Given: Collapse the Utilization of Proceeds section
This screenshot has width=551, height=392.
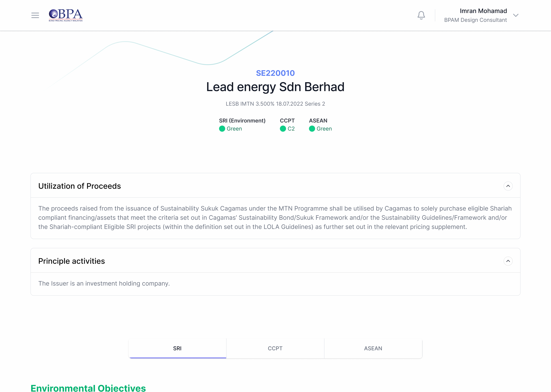Looking at the screenshot, I should point(508,186).
